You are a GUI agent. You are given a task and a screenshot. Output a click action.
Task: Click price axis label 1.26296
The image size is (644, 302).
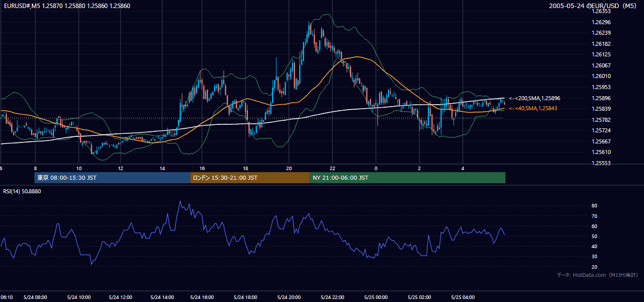tap(601, 22)
